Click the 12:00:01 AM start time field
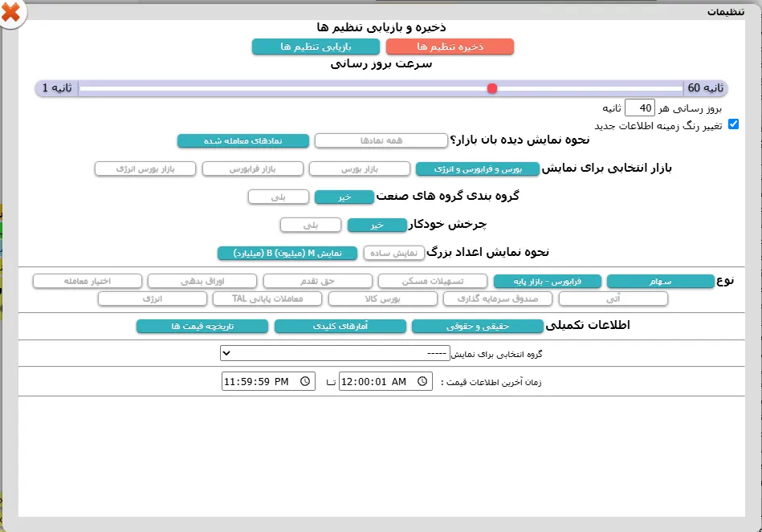The image size is (762, 532). point(385,381)
